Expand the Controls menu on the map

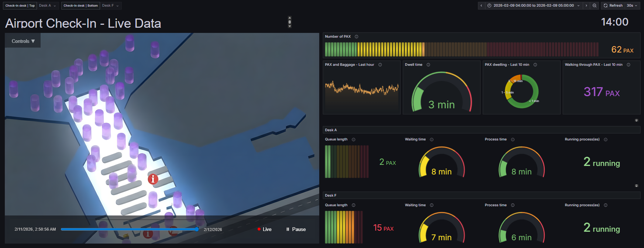pos(23,41)
